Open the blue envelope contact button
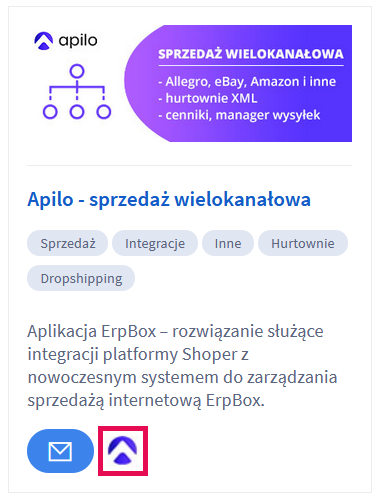Viewport: 379px width, 500px height. 60,451
